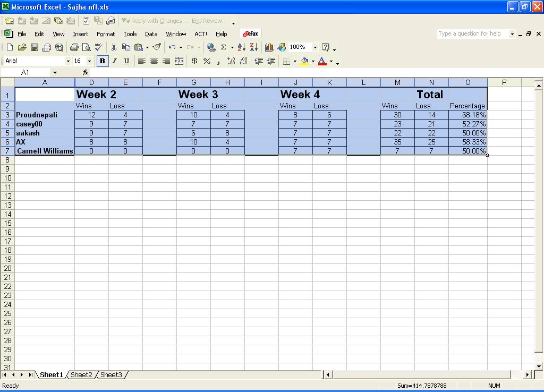This screenshot has width=544, height=392.
Task: Click the Cut scissors icon
Action: coord(114,47)
